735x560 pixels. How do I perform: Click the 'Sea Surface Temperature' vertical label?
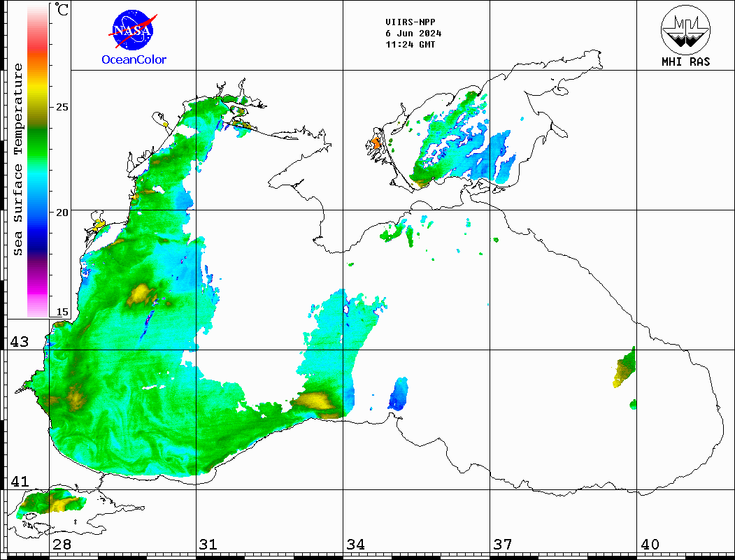(17, 160)
